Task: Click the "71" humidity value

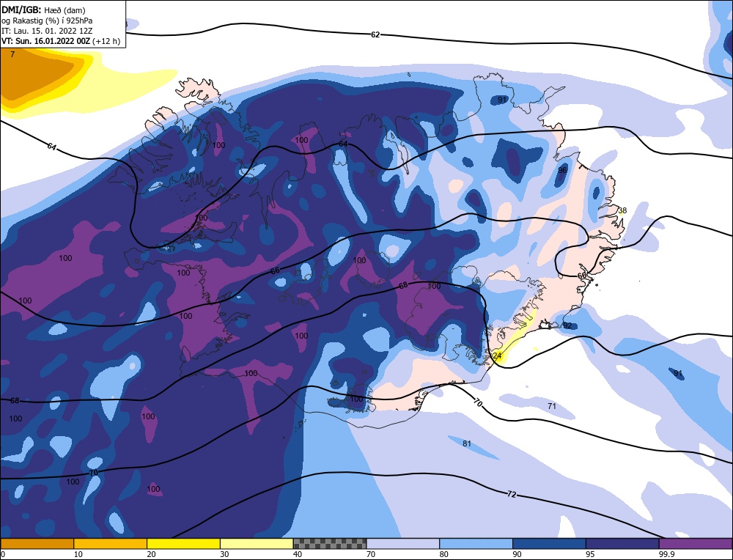Action: click(552, 406)
